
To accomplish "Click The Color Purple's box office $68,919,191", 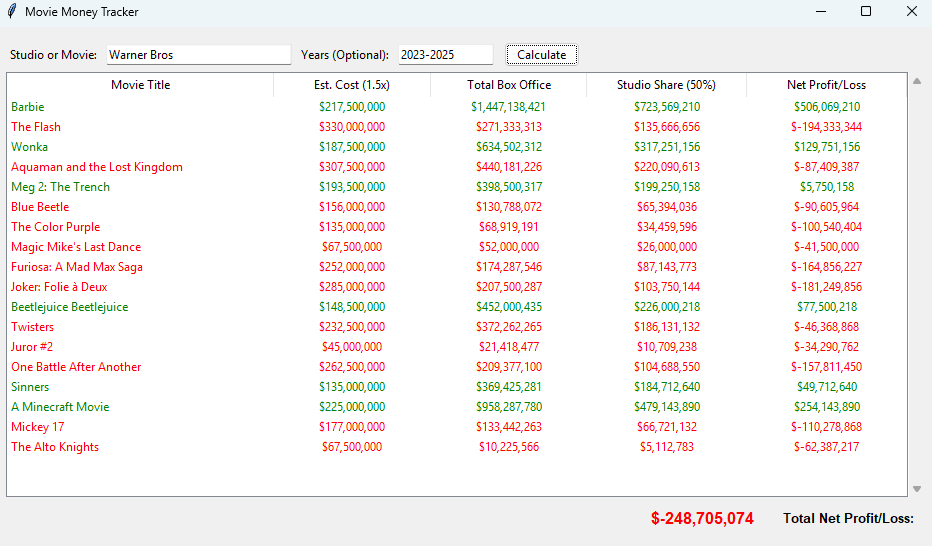I will click(509, 227).
